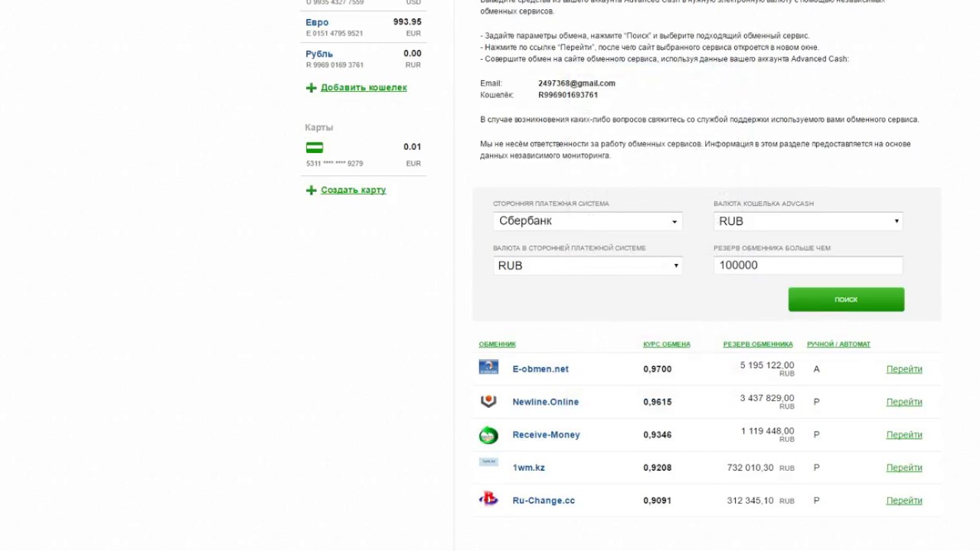Click the Евро balance 993.95
The image size is (980, 551).
tap(407, 22)
